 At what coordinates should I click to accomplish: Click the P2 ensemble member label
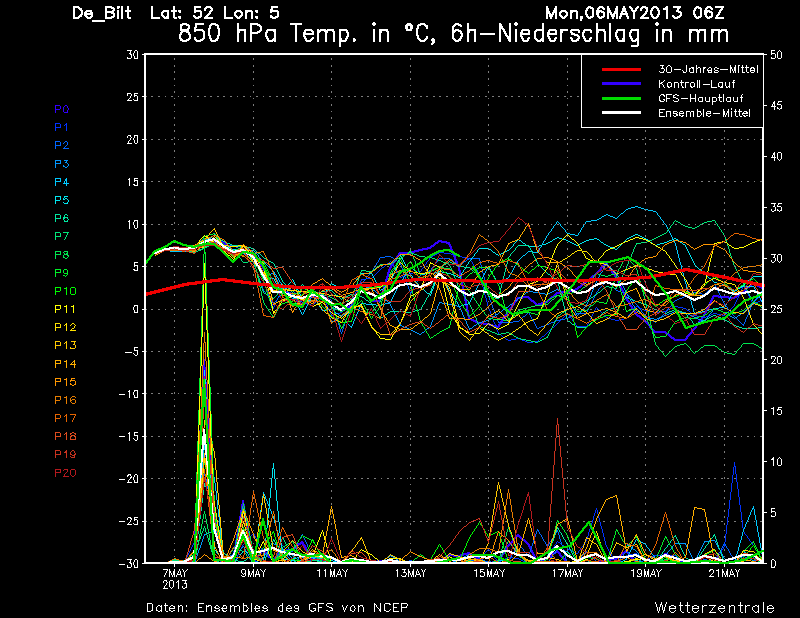(x=62, y=145)
